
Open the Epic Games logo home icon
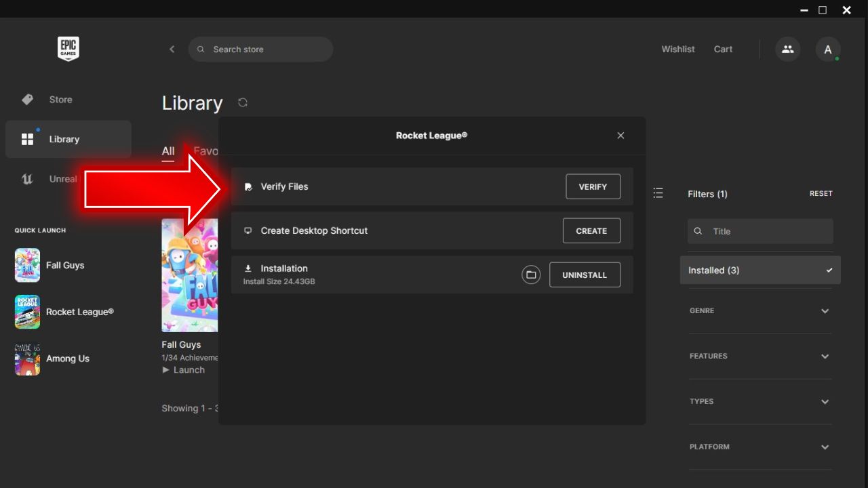[68, 49]
